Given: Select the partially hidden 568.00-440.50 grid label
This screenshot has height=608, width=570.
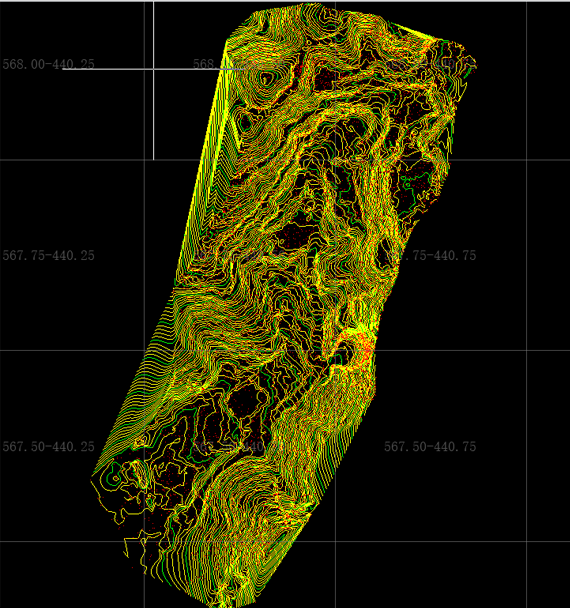Looking at the screenshot, I should [x=239, y=64].
